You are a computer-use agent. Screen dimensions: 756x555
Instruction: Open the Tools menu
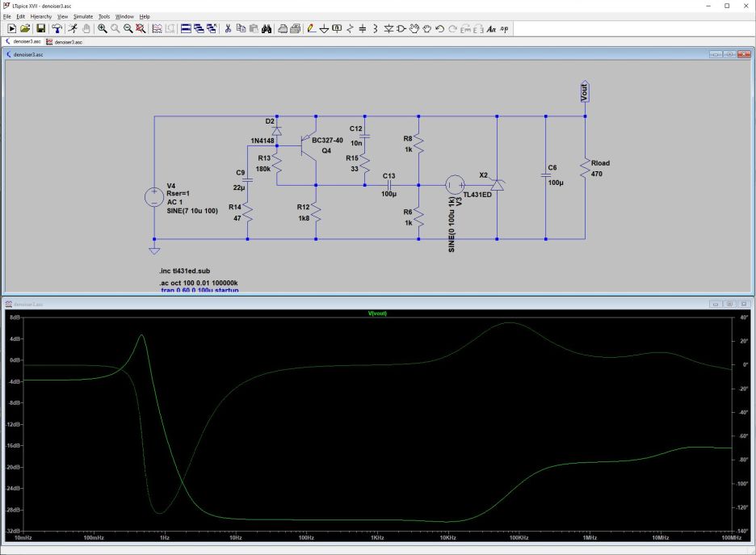click(104, 16)
